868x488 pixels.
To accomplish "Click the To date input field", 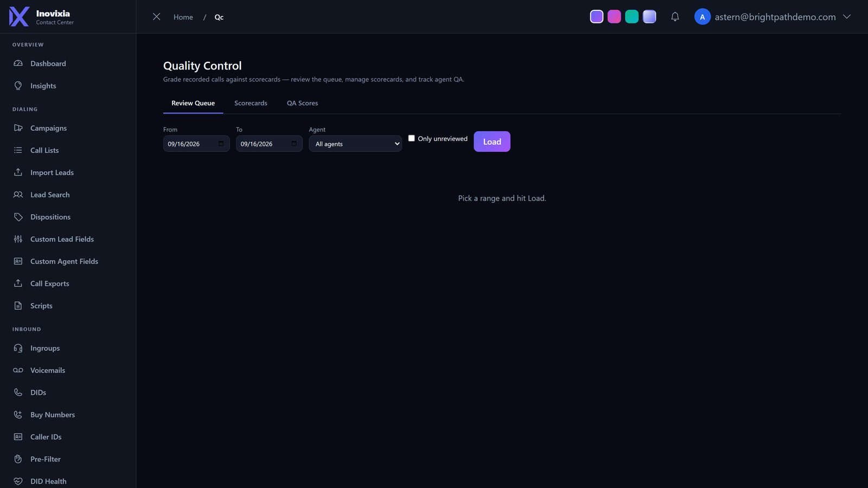I will click(x=269, y=144).
